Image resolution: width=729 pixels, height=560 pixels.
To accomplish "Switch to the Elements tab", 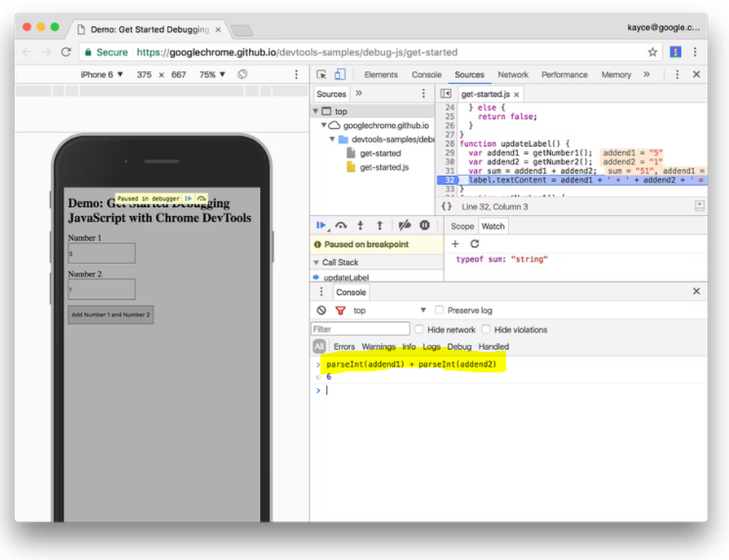I will pyautogui.click(x=381, y=74).
